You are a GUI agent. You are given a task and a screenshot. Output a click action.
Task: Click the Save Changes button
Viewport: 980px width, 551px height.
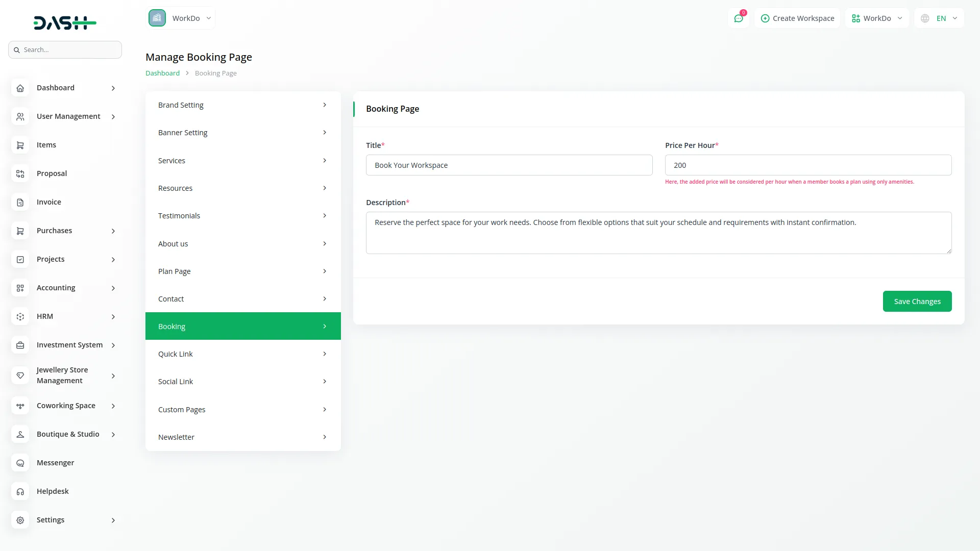point(917,302)
